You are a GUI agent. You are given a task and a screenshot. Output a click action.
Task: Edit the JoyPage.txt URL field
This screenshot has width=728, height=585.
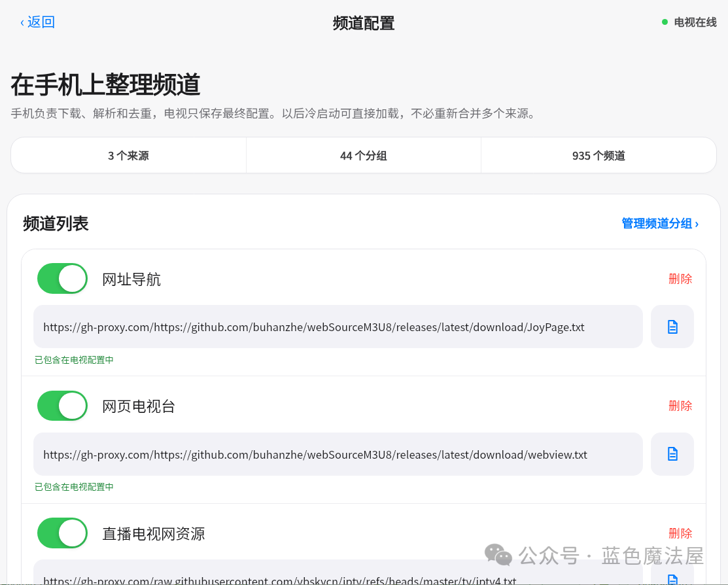(338, 327)
